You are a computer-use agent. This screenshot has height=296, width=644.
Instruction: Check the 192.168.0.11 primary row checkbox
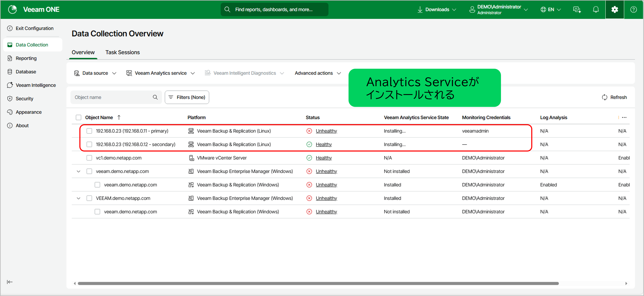click(x=89, y=131)
